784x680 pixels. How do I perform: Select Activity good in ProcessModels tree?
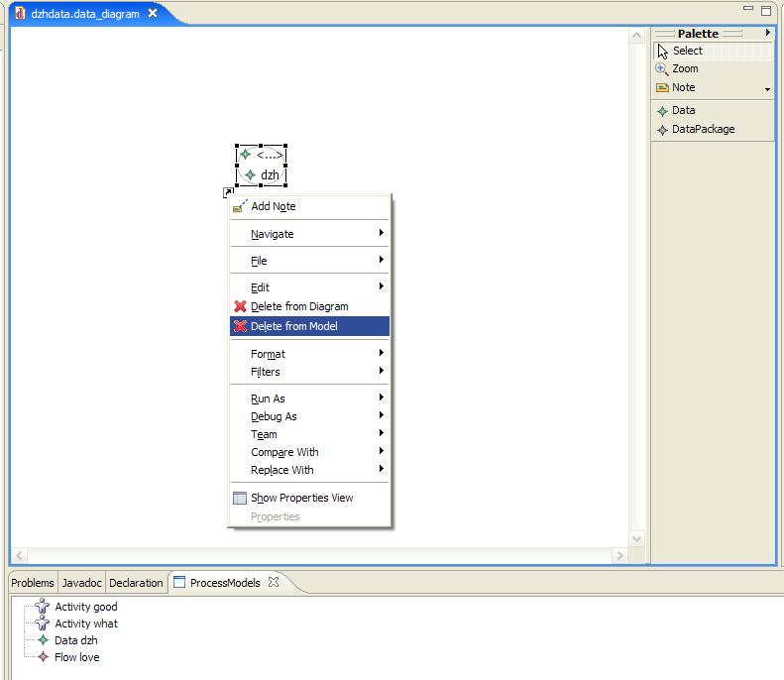85,607
